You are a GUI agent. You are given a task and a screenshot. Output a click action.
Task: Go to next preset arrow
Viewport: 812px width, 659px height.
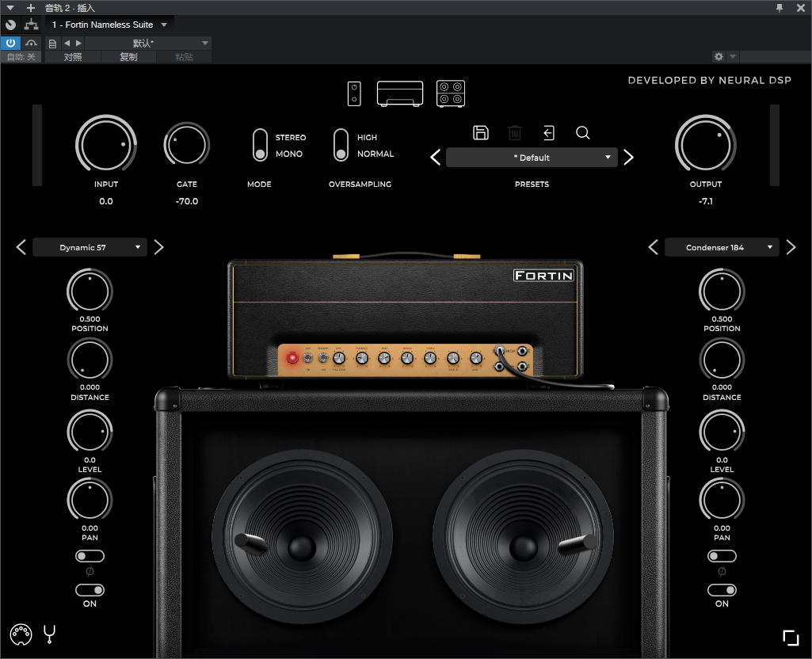coord(629,158)
